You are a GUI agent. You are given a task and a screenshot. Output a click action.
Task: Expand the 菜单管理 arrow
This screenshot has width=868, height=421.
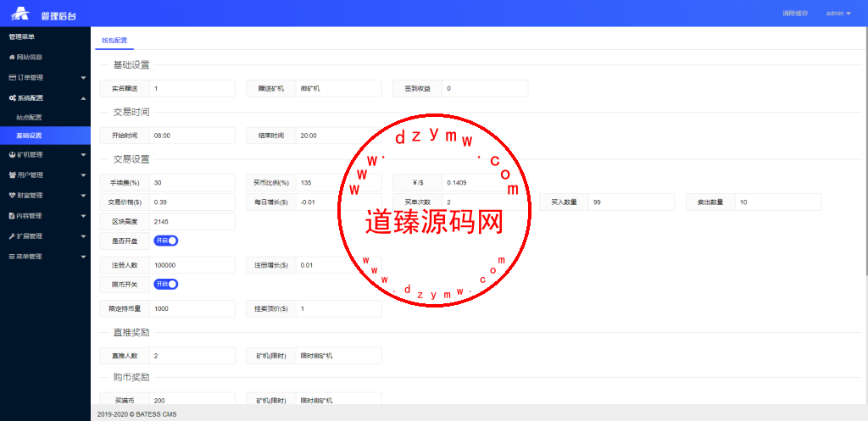pyautogui.click(x=83, y=258)
